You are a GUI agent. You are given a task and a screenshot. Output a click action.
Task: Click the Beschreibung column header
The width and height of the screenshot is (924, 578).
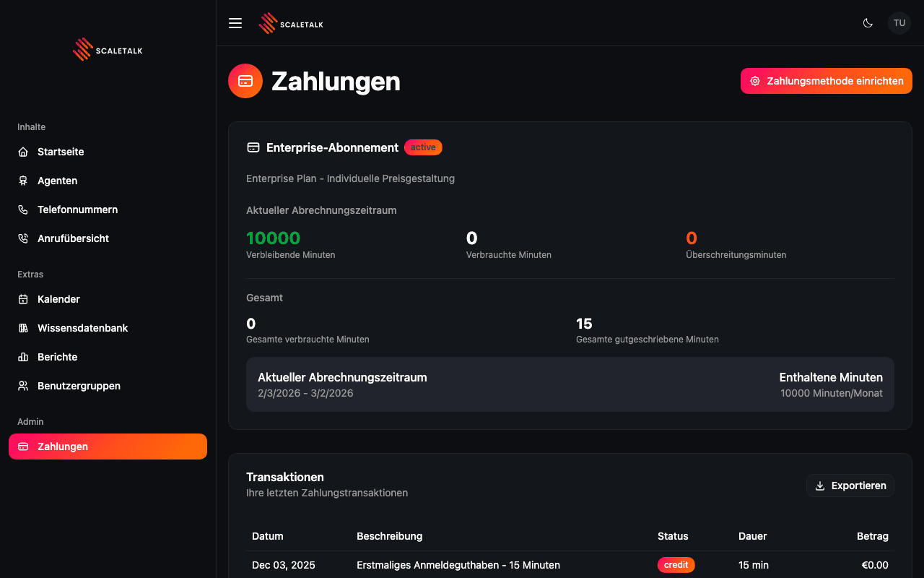pos(390,536)
